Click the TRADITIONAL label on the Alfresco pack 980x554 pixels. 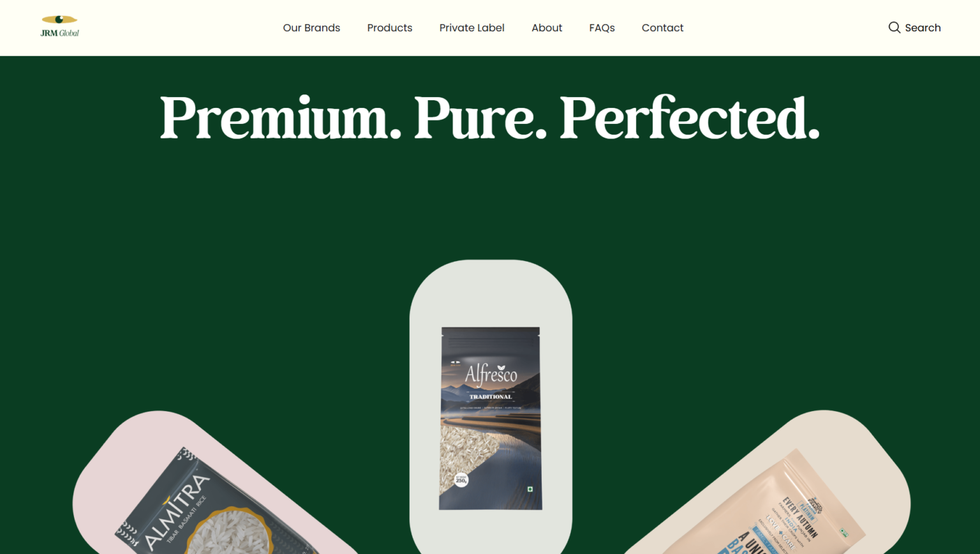pyautogui.click(x=491, y=396)
